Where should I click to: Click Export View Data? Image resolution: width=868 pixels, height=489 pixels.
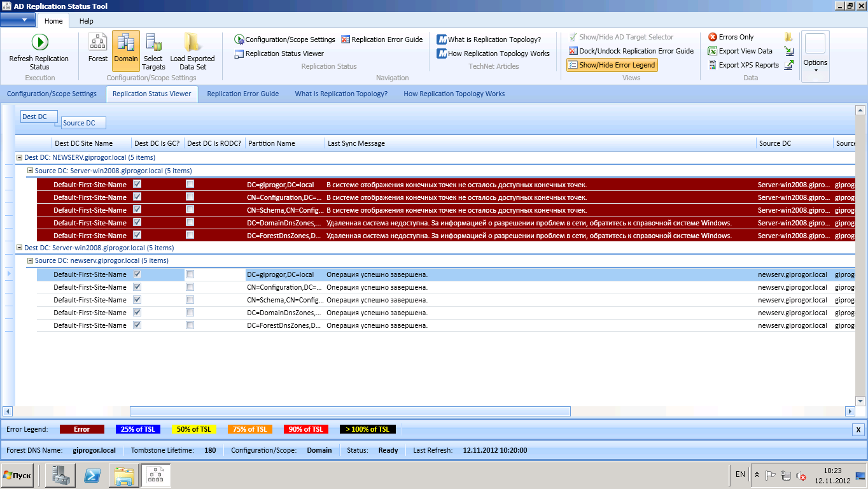(x=740, y=51)
